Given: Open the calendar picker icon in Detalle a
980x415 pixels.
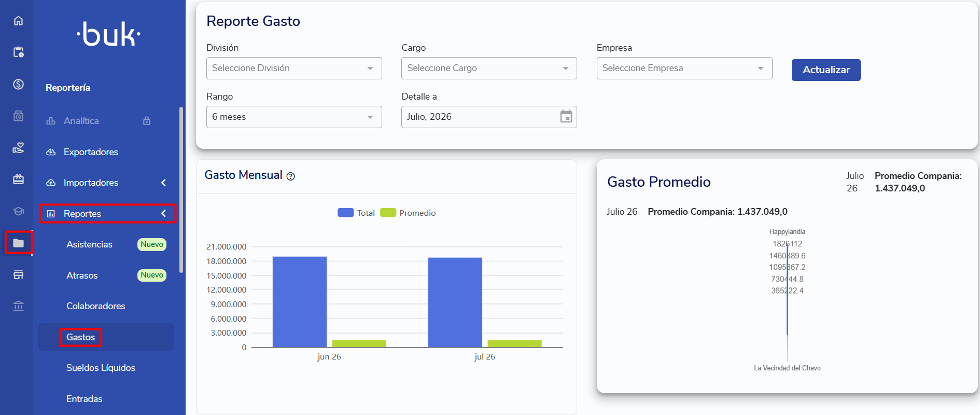Looking at the screenshot, I should pyautogui.click(x=566, y=117).
